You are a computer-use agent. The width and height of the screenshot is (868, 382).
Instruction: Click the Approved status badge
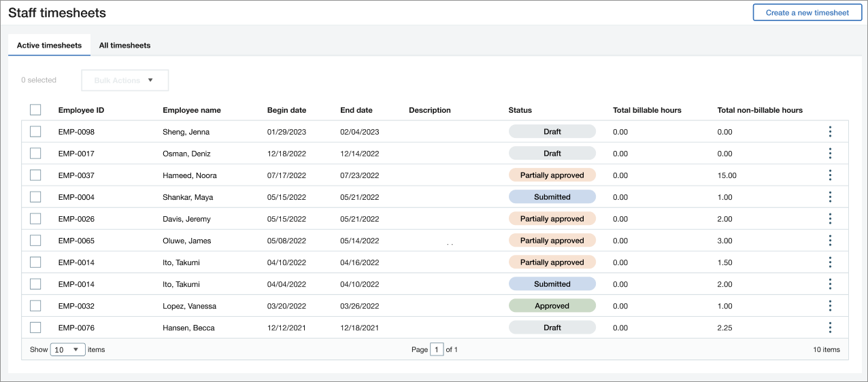552,306
